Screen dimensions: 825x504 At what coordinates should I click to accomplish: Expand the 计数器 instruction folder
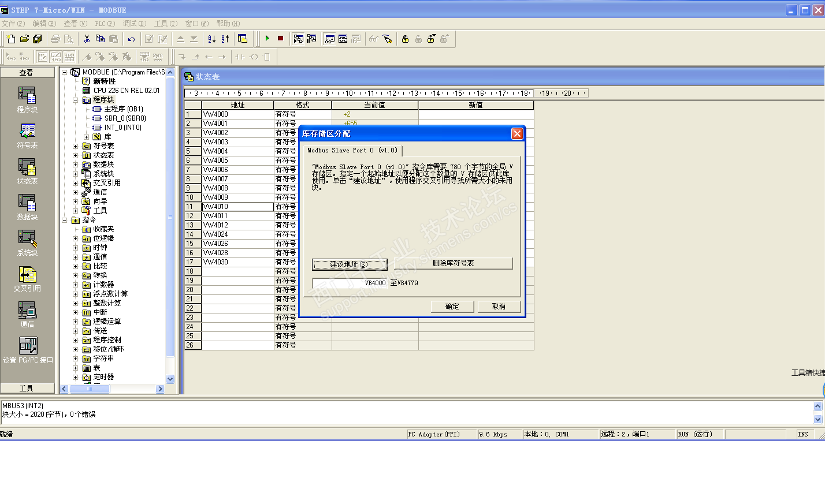pyautogui.click(x=75, y=285)
